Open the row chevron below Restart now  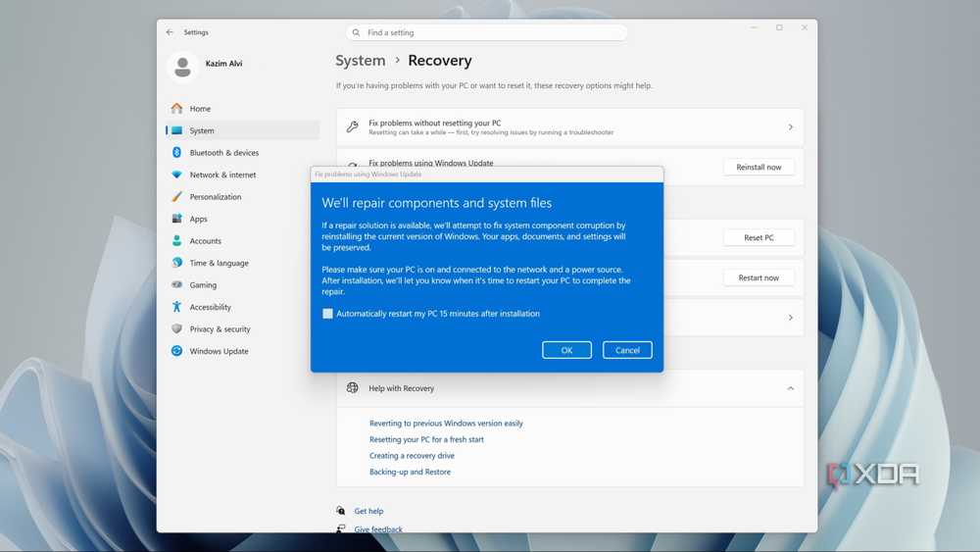[x=791, y=318]
